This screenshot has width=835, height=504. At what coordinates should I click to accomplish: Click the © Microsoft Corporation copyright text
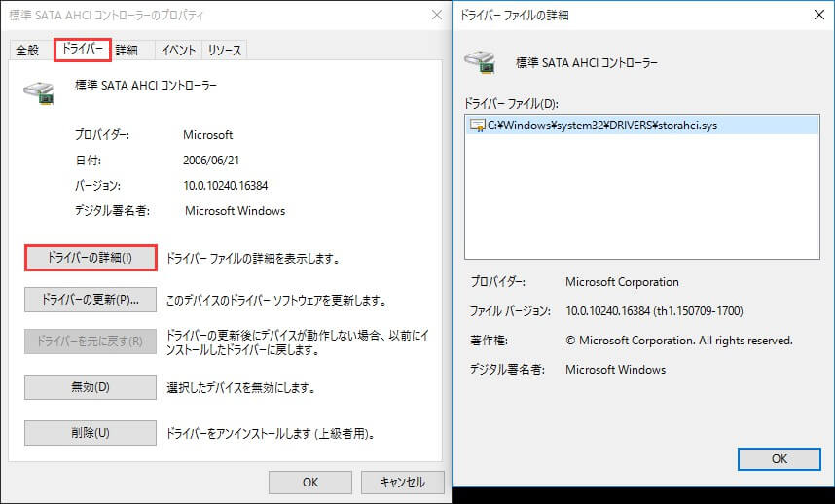pos(679,341)
